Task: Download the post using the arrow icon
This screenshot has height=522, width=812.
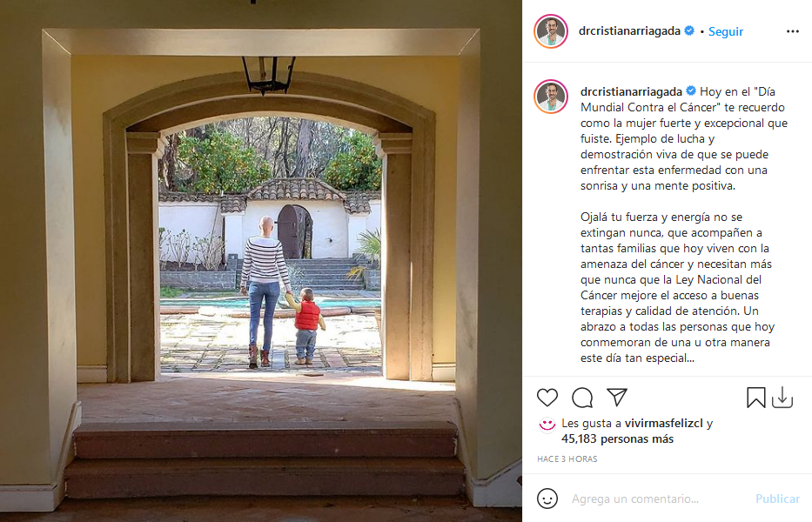Action: tap(782, 398)
